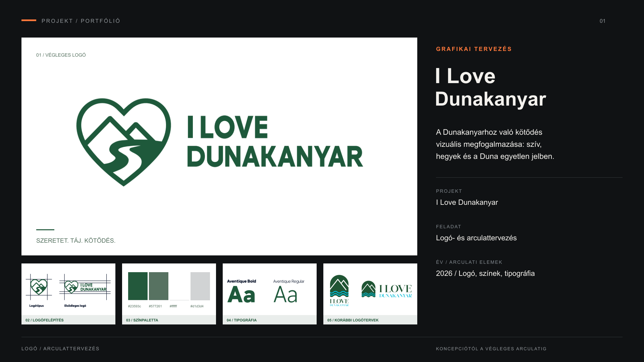
Task: Click the vertical earlier logo draft
Action: coord(339,291)
